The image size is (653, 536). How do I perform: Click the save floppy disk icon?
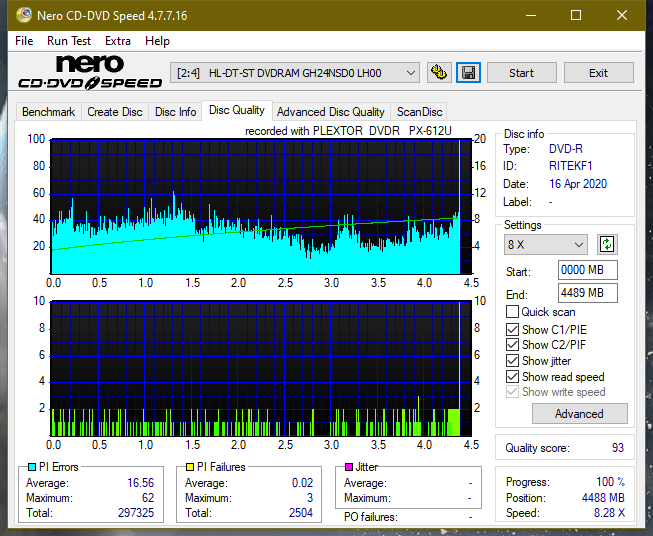click(x=469, y=73)
